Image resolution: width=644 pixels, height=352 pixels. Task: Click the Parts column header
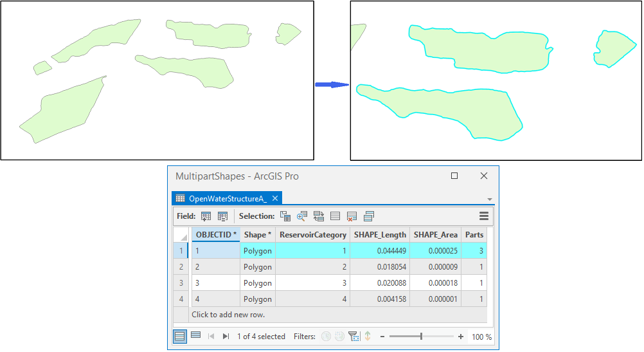pos(474,235)
